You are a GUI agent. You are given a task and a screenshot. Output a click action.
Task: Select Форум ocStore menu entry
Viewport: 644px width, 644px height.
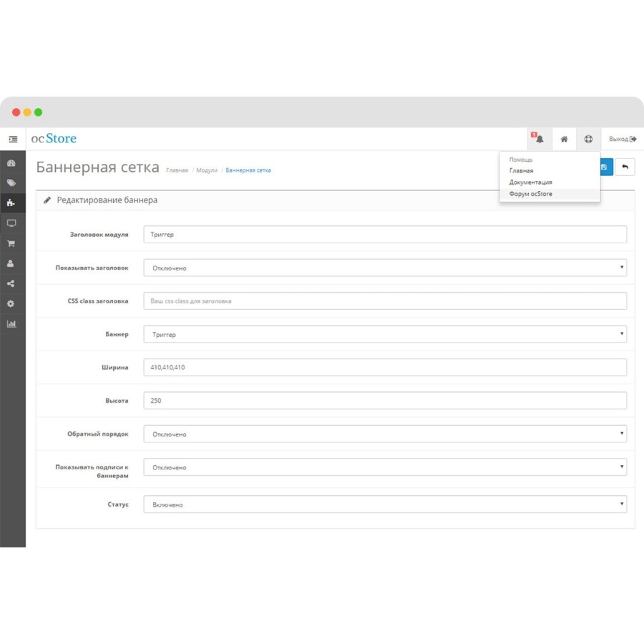550,194
